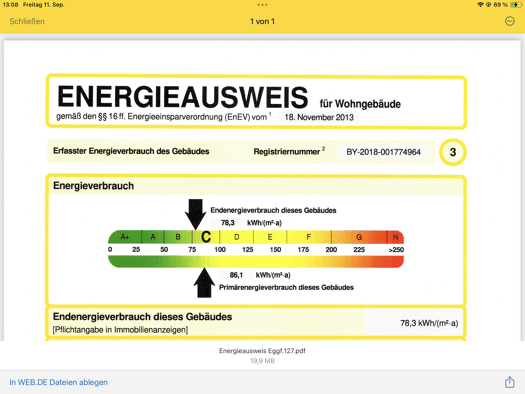Screen dimensions: 525x394
Task: Tap energy class H red segment
Action: pyautogui.click(x=395, y=237)
